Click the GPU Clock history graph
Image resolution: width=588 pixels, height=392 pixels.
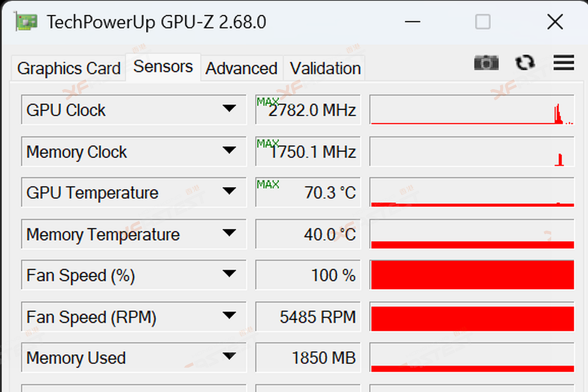472,109
